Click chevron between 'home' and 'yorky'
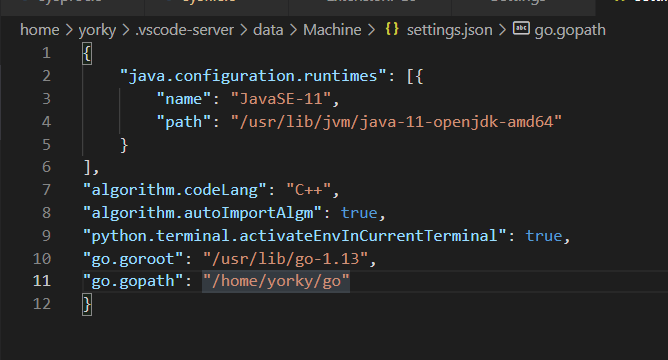This screenshot has width=668, height=360. pyautogui.click(x=69, y=30)
